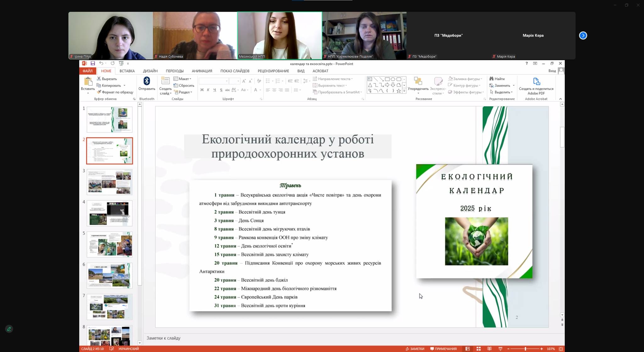The width and height of the screenshot is (644, 352).
Task: Adjust the zoom slider in status bar
Action: (x=525, y=349)
